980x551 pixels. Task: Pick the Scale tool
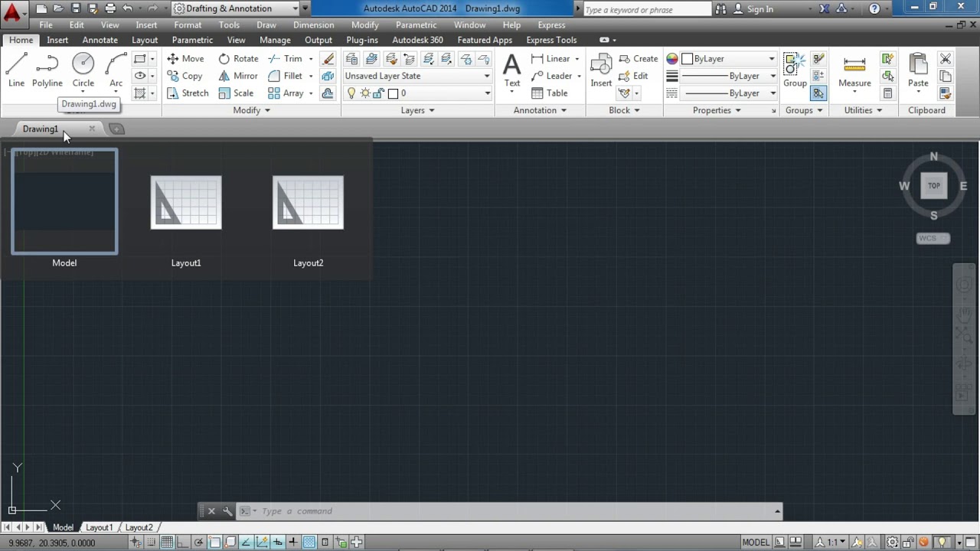pyautogui.click(x=236, y=93)
